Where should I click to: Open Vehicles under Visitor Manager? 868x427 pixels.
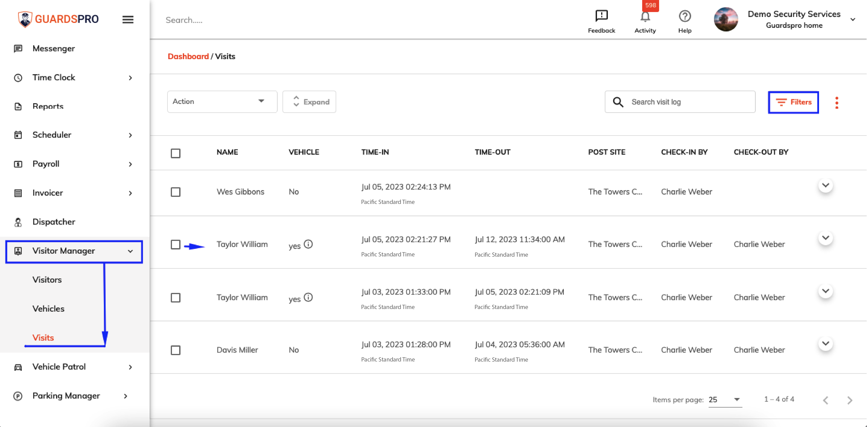coord(48,309)
